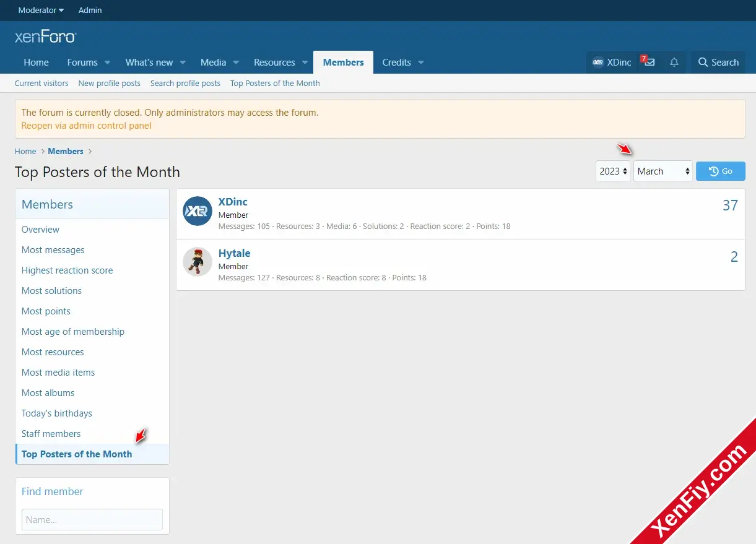Open the Resources tab
The height and width of the screenshot is (544, 756).
(274, 62)
